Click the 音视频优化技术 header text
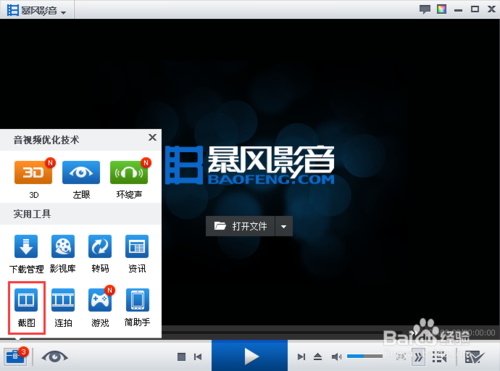The width and height of the screenshot is (500, 371). pyautogui.click(x=46, y=140)
